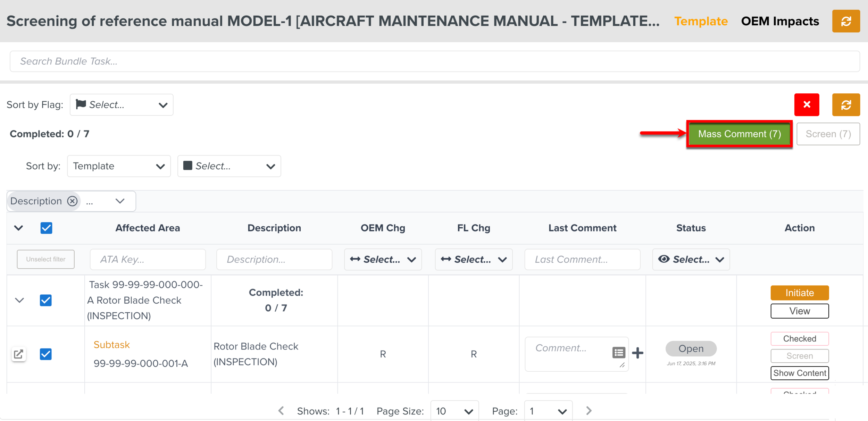Toggle the Subtask 99-99-99-000-001-A checkbox
Viewport: 868px width, 421px height.
(46, 354)
